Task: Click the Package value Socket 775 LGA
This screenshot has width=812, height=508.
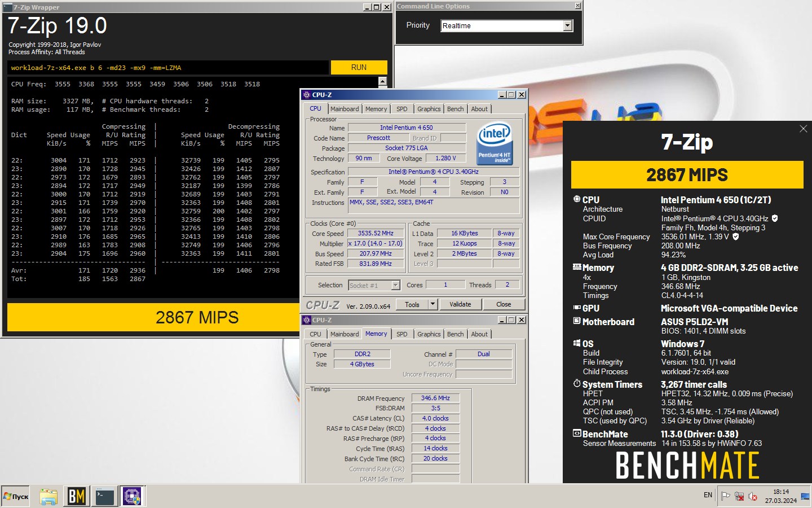Action: pos(407,148)
